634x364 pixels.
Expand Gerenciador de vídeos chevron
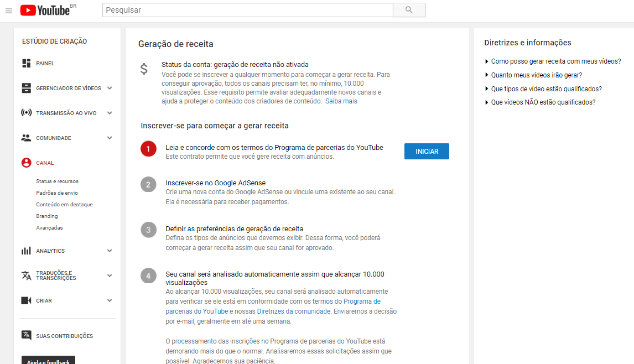pyautogui.click(x=110, y=88)
